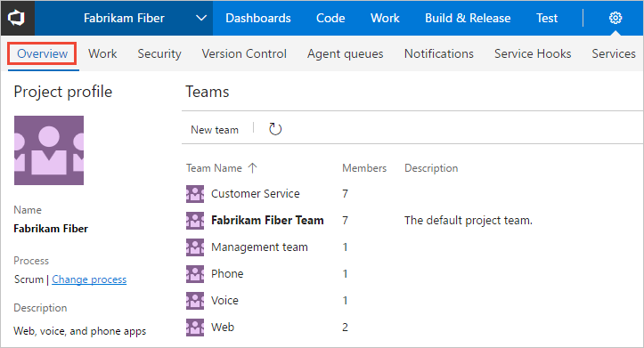Open the Customer Service team

point(255,194)
